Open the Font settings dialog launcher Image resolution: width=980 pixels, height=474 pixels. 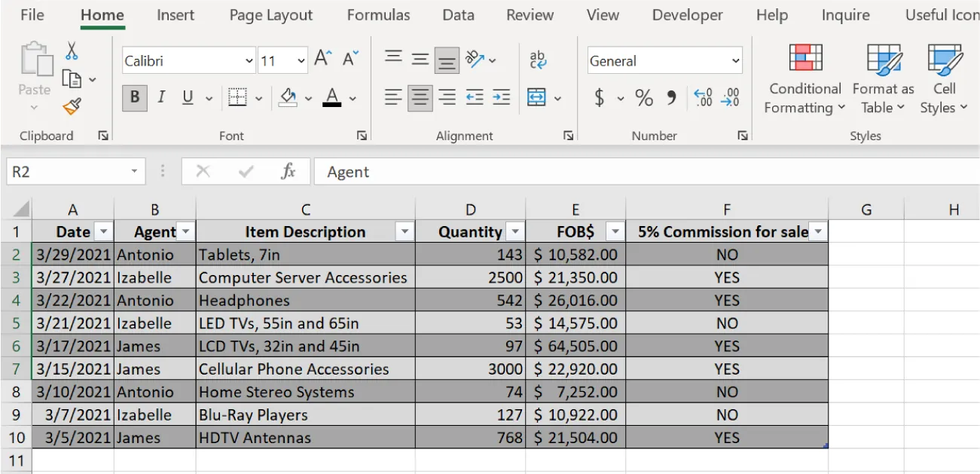362,136
